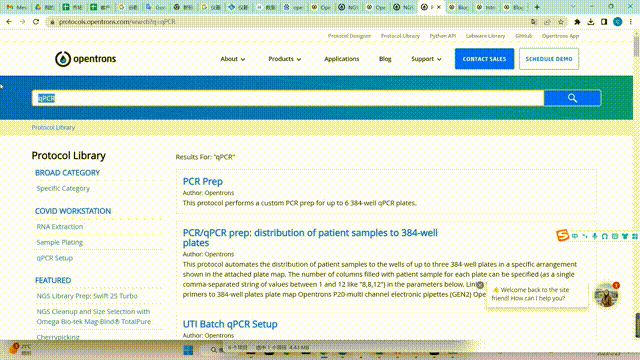The image size is (640, 360).
Task: Open the Blog nav item
Action: (385, 59)
